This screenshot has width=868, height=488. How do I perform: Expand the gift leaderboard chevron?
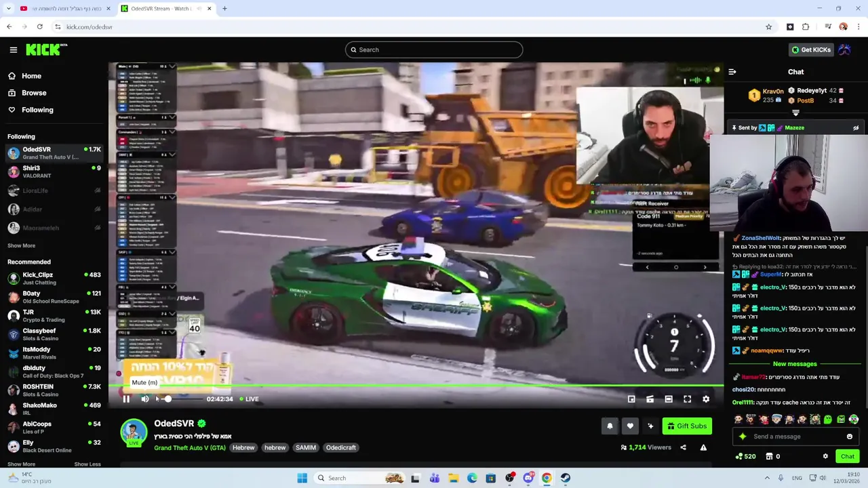point(795,113)
